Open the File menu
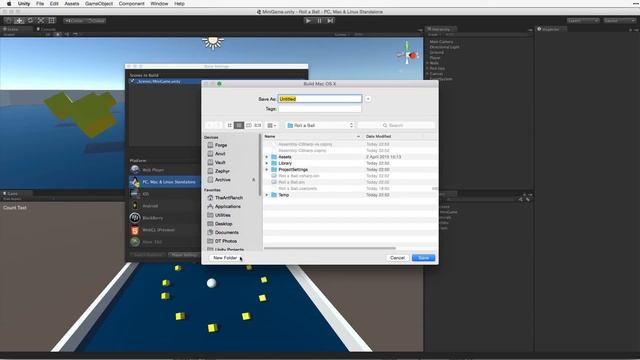Image resolution: width=640 pixels, height=360 pixels. click(x=40, y=4)
